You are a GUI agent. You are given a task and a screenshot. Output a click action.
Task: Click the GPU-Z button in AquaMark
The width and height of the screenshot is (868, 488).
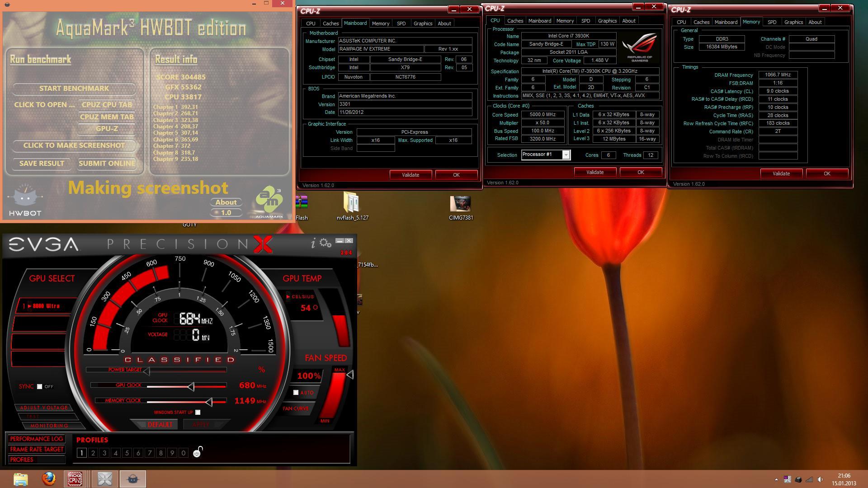(x=107, y=129)
